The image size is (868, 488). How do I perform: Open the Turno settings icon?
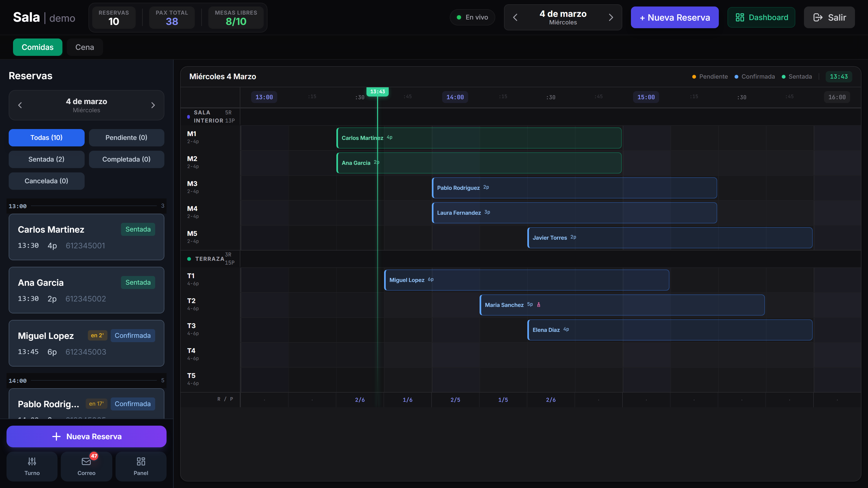click(32, 461)
